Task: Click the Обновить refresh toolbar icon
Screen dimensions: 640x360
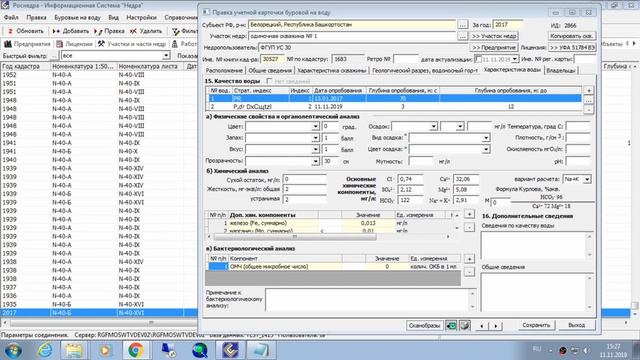Action: point(10,31)
